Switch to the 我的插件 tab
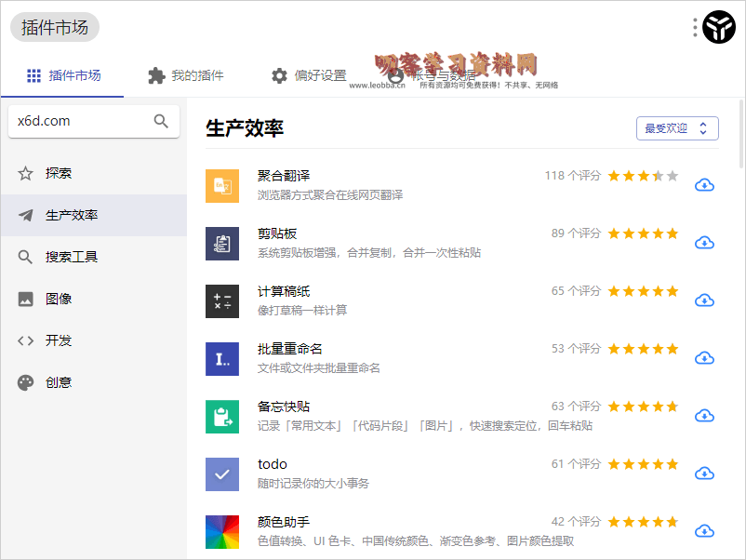 pos(186,75)
